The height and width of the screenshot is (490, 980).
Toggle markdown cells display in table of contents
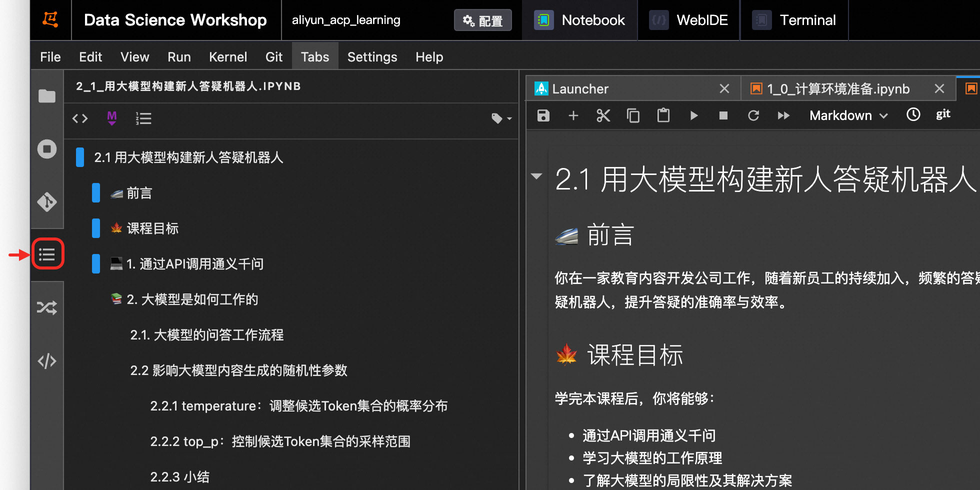112,118
